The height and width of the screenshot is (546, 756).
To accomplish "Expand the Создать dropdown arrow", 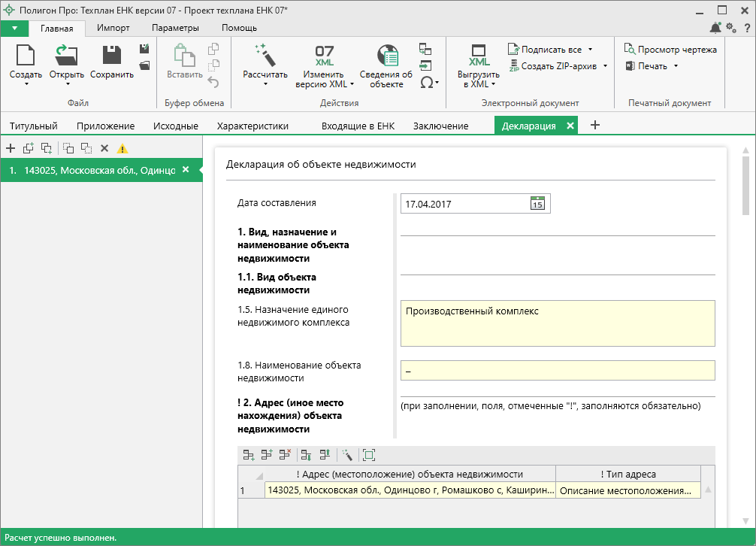I will point(26,84).
